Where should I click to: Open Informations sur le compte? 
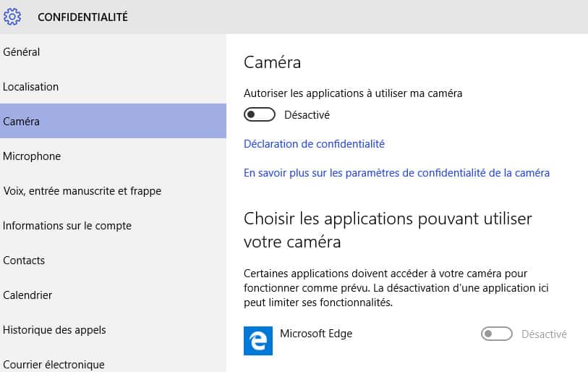(x=113, y=226)
